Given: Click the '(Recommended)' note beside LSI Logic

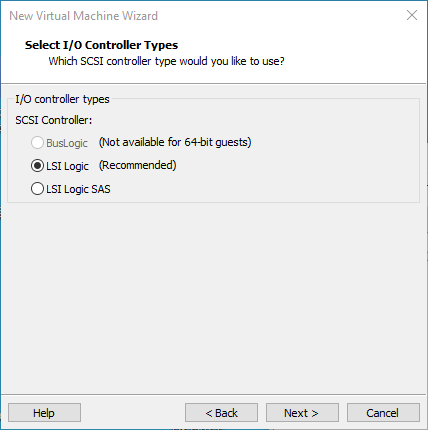Looking at the screenshot, I should point(138,165).
